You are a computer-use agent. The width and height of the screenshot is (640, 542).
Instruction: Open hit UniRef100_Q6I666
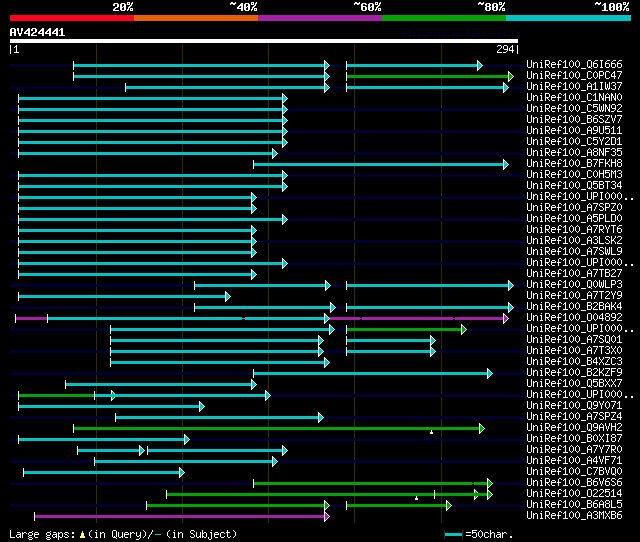pos(574,64)
